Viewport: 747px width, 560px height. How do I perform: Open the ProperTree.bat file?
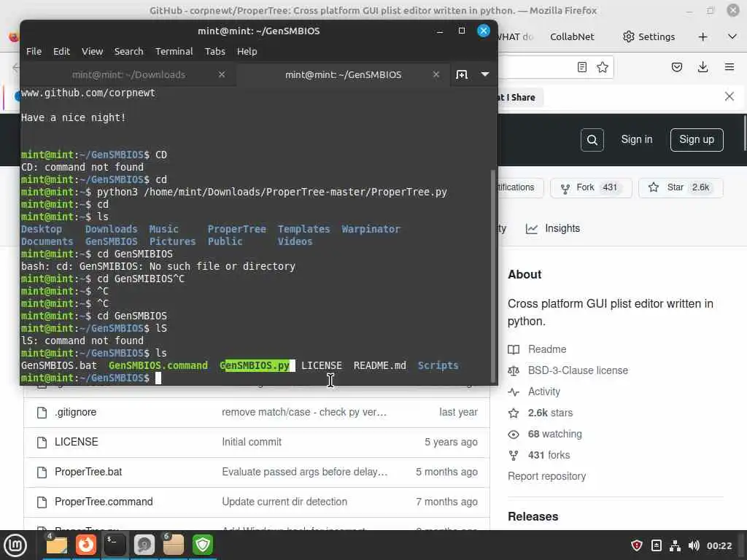pyautogui.click(x=88, y=472)
